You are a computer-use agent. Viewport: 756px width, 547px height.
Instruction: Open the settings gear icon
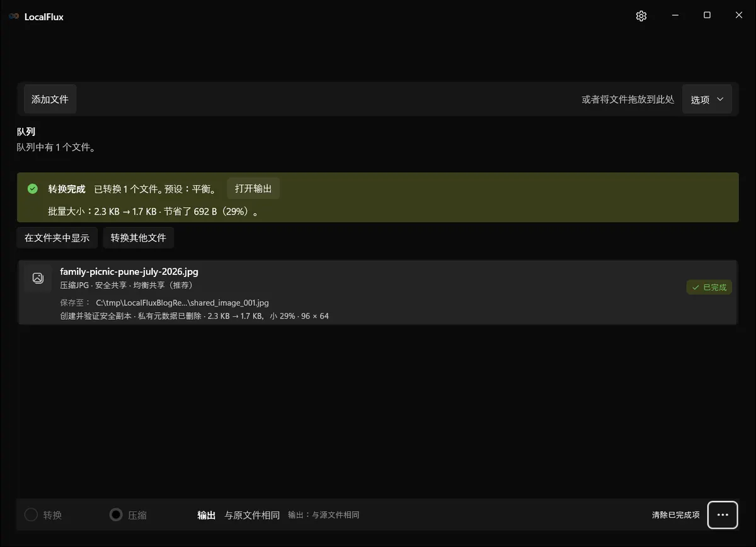[x=641, y=16]
